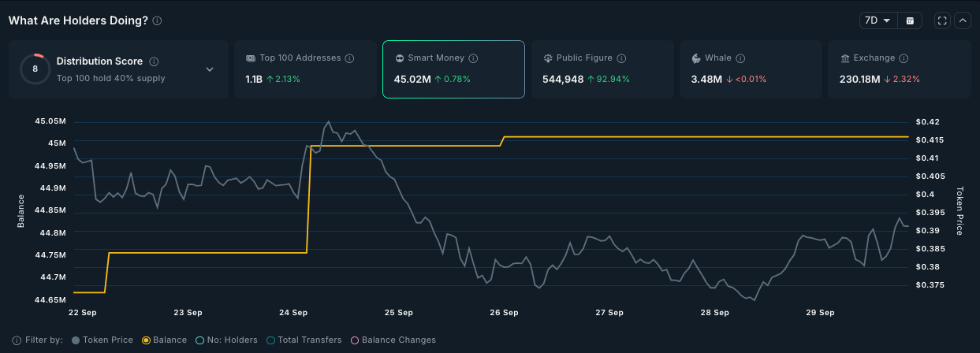Click the info icon beside 'What Are Holders Doing?'
Viewport: 980px width, 353px height.
(x=158, y=20)
